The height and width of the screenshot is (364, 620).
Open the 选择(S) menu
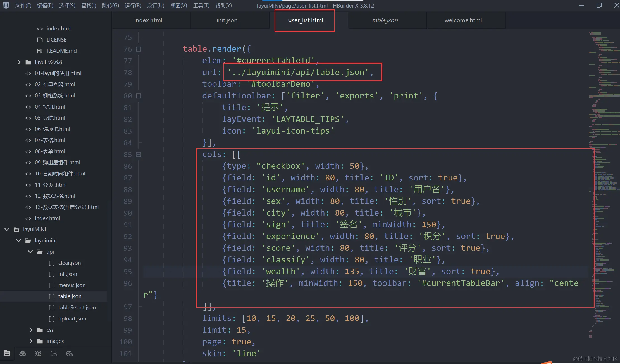(x=67, y=5)
